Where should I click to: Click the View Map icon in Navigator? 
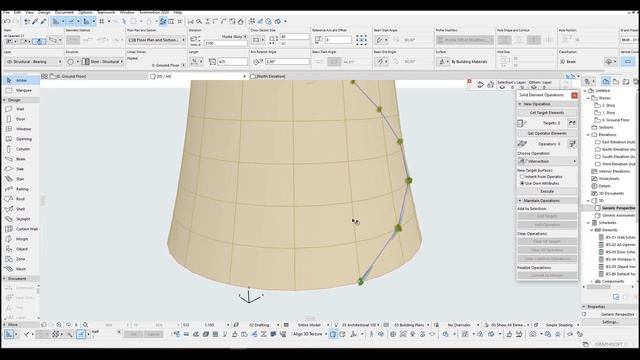[x=616, y=82]
